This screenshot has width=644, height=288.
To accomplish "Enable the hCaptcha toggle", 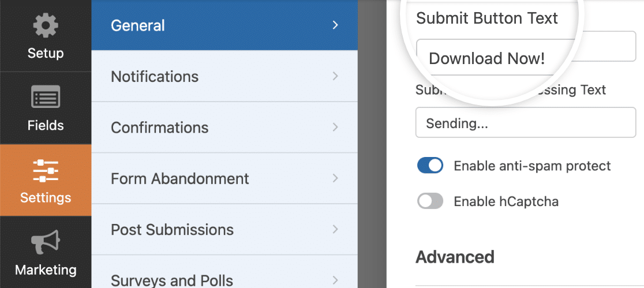I will (430, 201).
